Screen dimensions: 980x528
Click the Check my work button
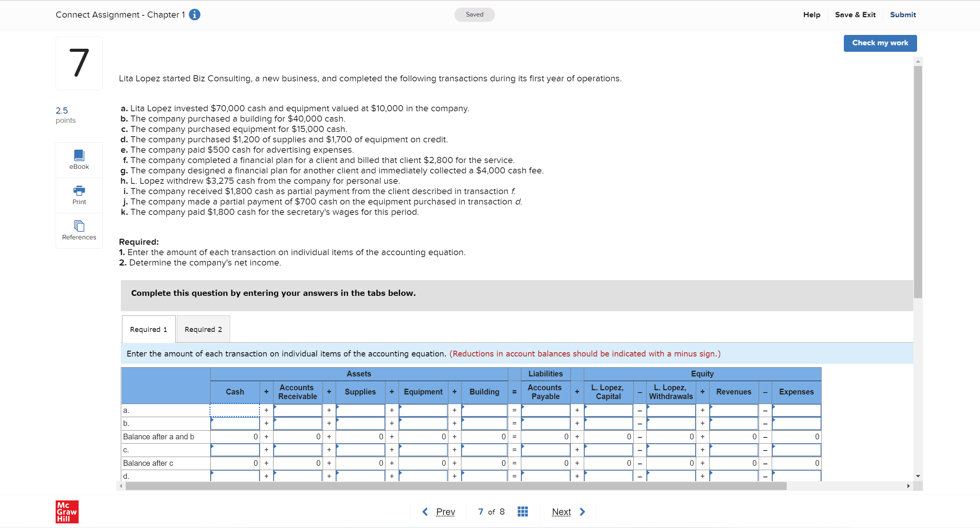coord(880,43)
